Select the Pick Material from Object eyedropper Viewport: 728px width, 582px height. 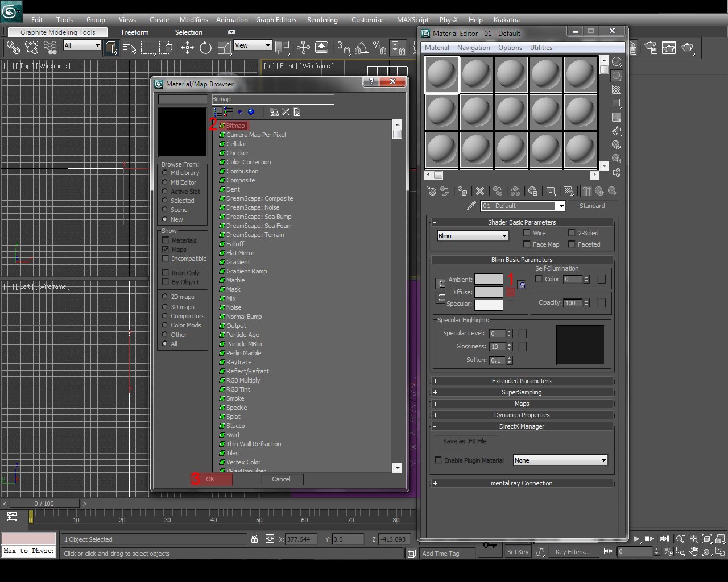tap(470, 206)
